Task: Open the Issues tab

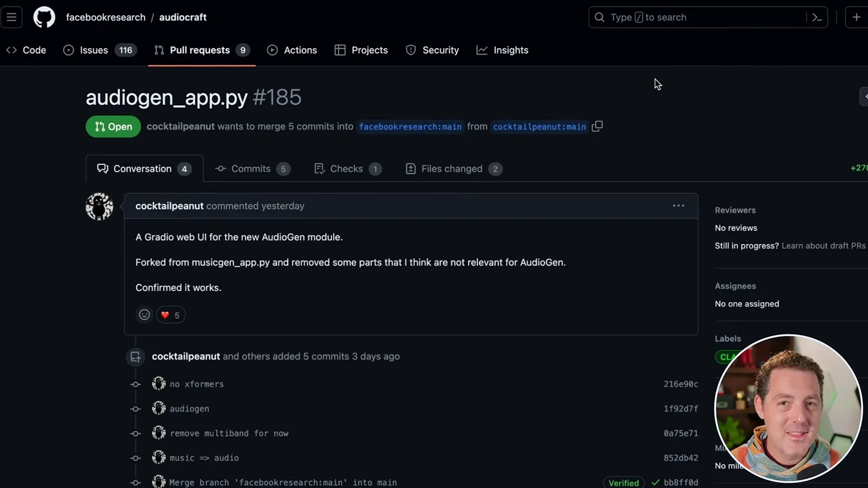Action: [100, 50]
